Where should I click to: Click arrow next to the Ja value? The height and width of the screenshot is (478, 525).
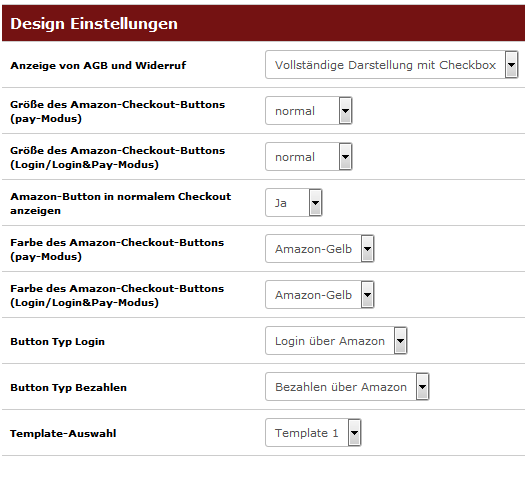coord(315,203)
